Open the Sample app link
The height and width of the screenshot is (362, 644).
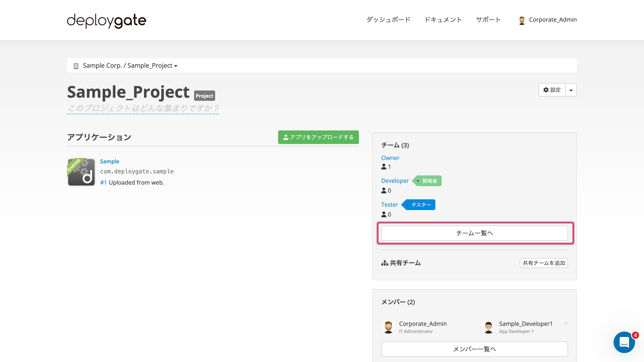pyautogui.click(x=110, y=161)
